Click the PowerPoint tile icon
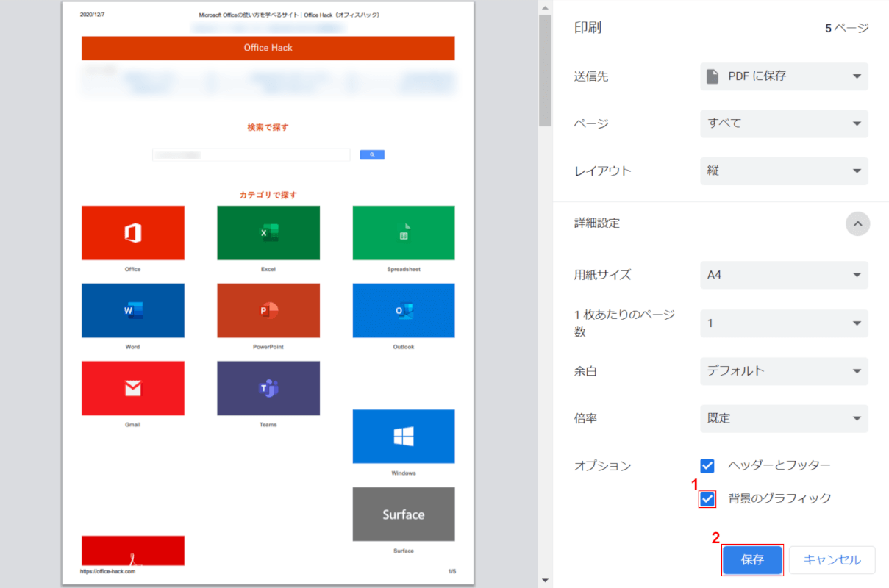 [x=268, y=310]
